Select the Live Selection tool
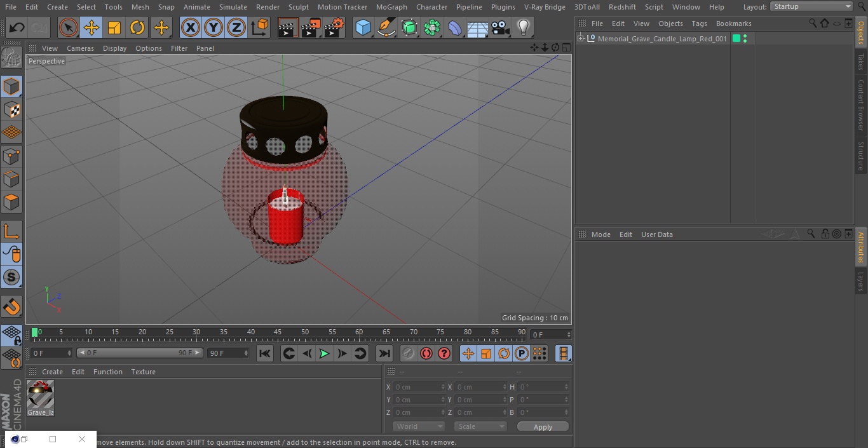The height and width of the screenshot is (448, 868). (x=68, y=27)
